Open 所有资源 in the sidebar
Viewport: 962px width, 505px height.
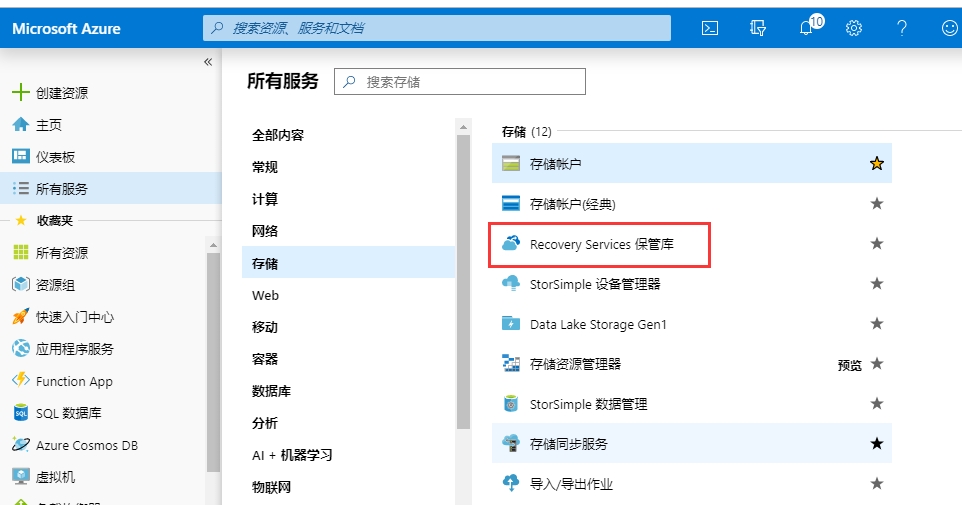(62, 253)
